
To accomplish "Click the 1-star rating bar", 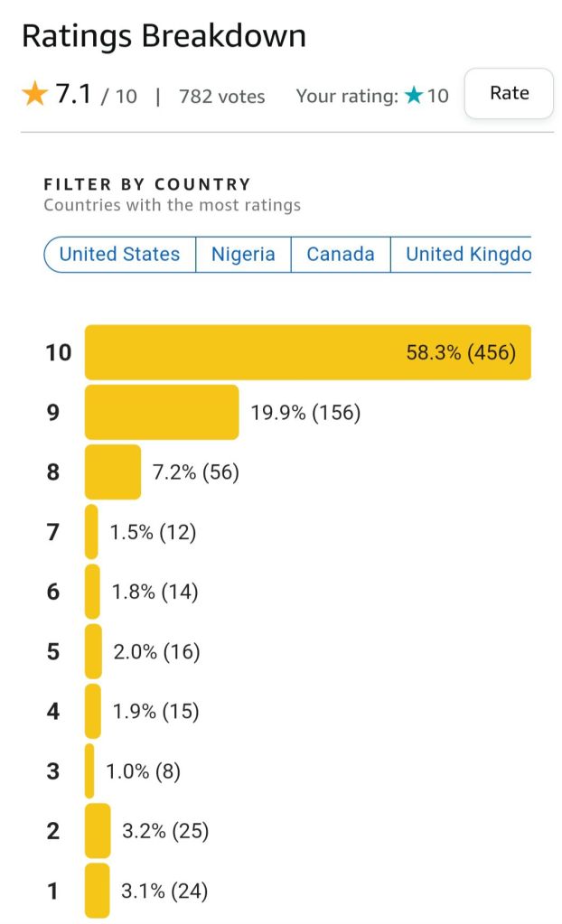I will [x=97, y=891].
